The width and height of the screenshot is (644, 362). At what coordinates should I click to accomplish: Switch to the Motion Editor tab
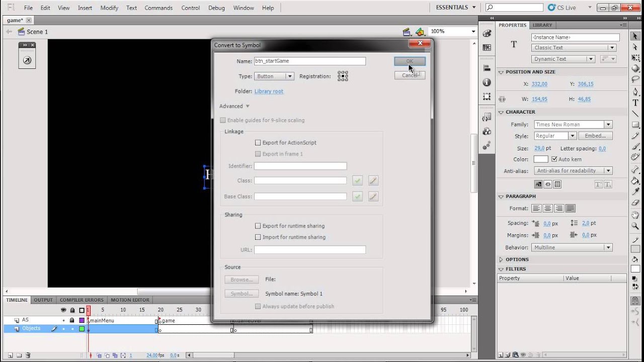click(x=130, y=300)
